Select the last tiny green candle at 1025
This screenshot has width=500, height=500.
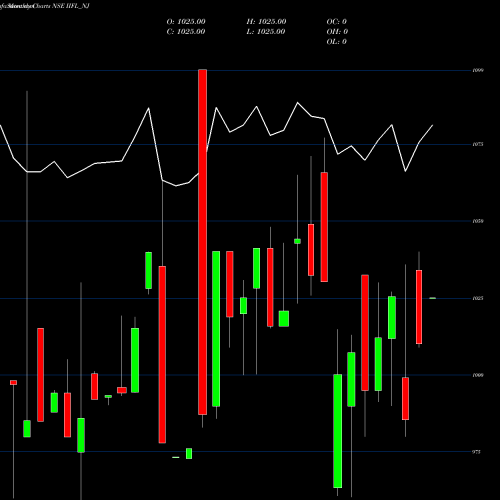coord(432,298)
